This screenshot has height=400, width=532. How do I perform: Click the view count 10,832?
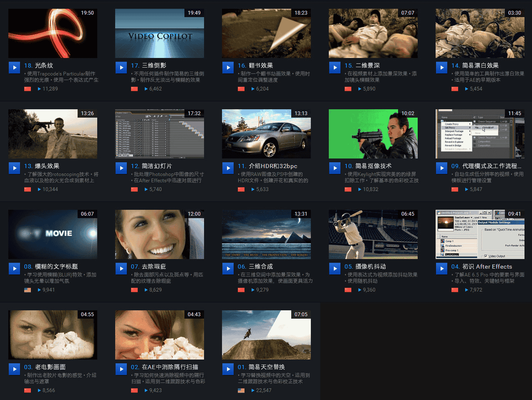pos(371,189)
